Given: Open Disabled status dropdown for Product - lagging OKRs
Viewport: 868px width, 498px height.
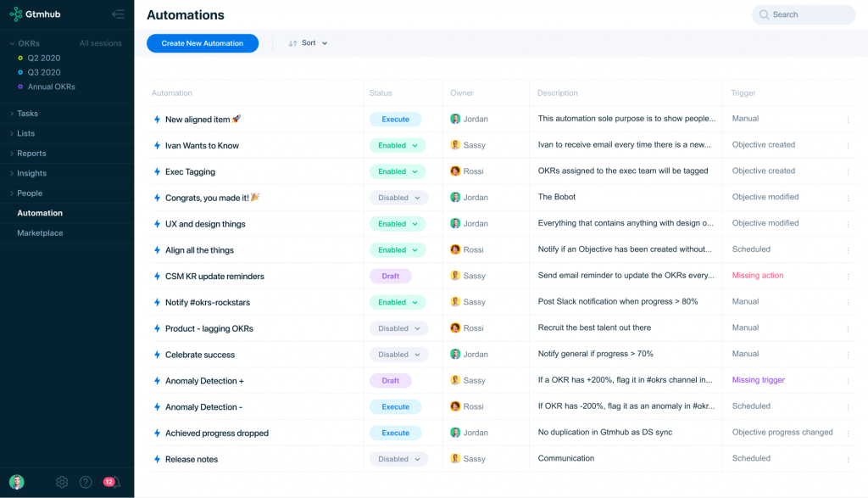Looking at the screenshot, I should 398,328.
